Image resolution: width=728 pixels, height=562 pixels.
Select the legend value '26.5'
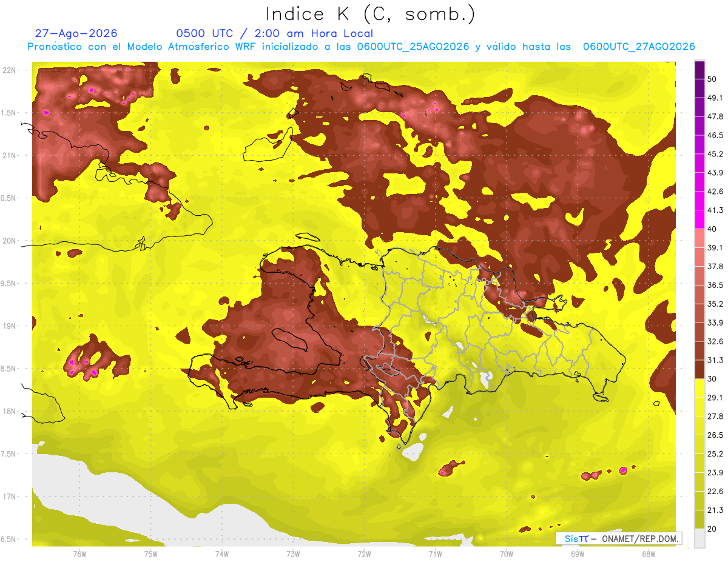[715, 435]
